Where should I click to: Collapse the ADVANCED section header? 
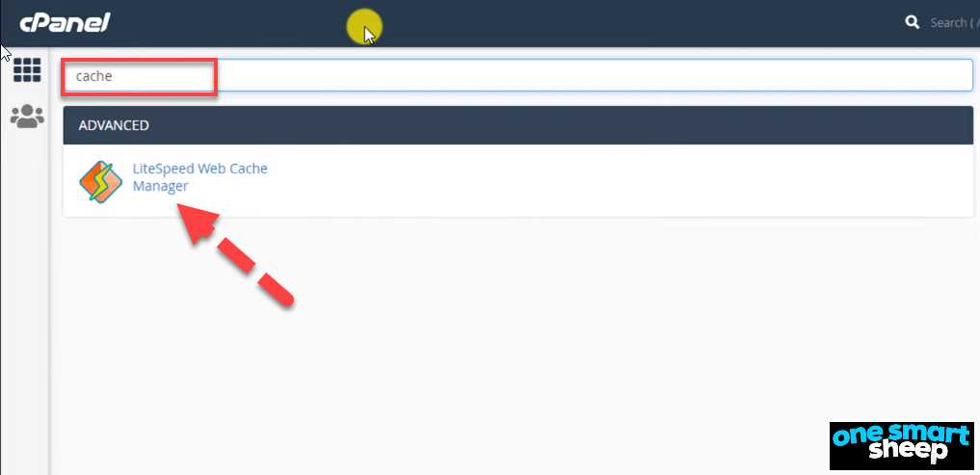(x=518, y=125)
